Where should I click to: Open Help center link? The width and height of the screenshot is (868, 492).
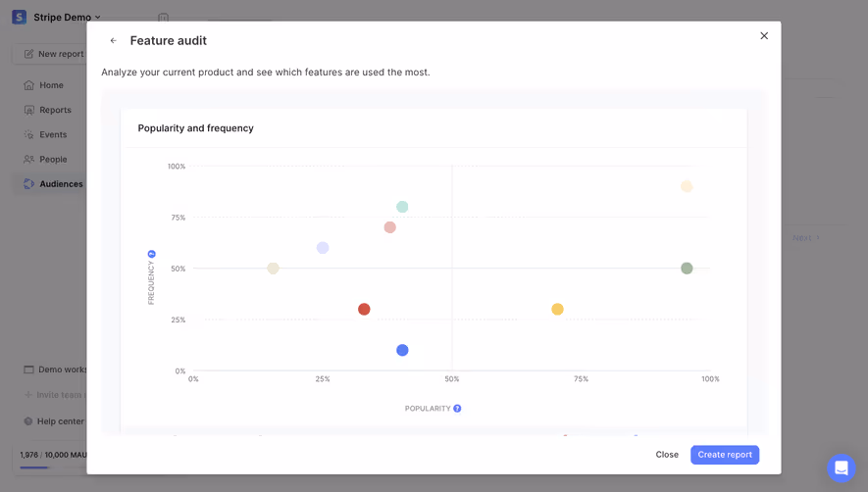pyautogui.click(x=61, y=421)
